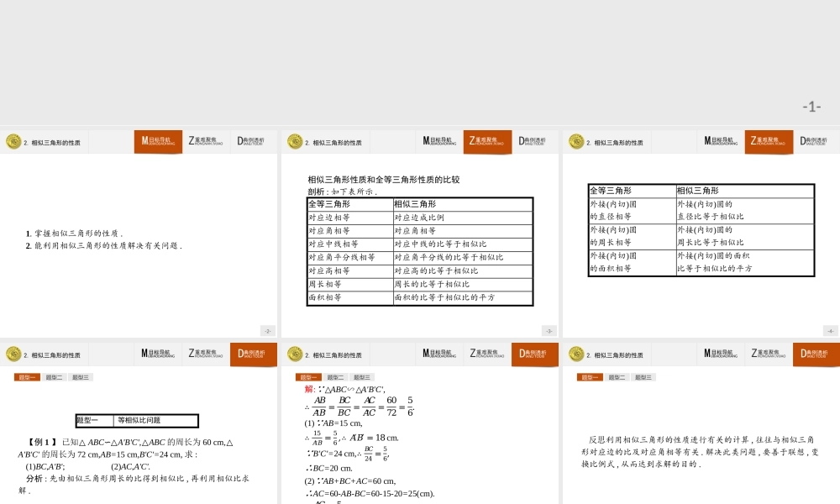Screen dimensions: 840x504
Task: Select the Z重难聚焦 icon on the bottom-left slide
Action: pos(207,354)
